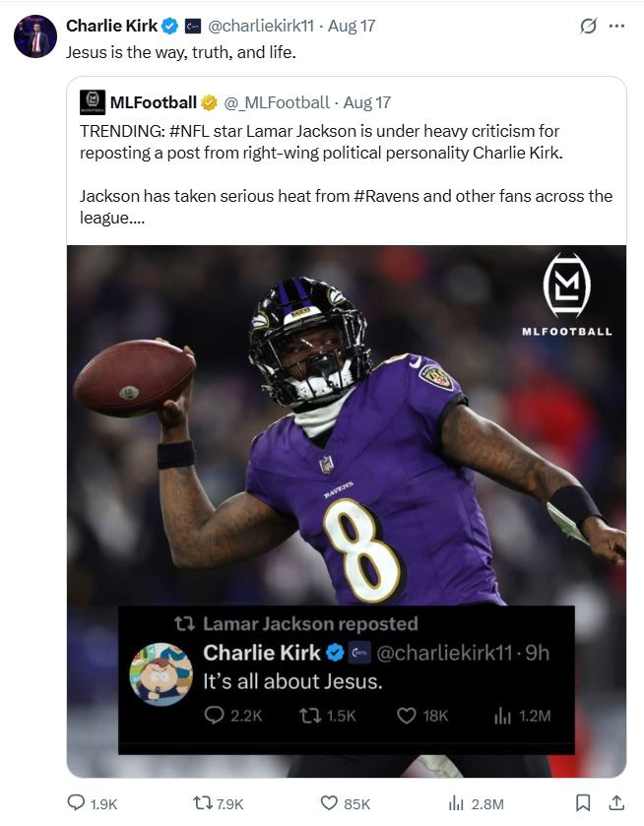This screenshot has height=826, width=644.
Task: Click the Grok explain-post icon
Action: [588, 26]
